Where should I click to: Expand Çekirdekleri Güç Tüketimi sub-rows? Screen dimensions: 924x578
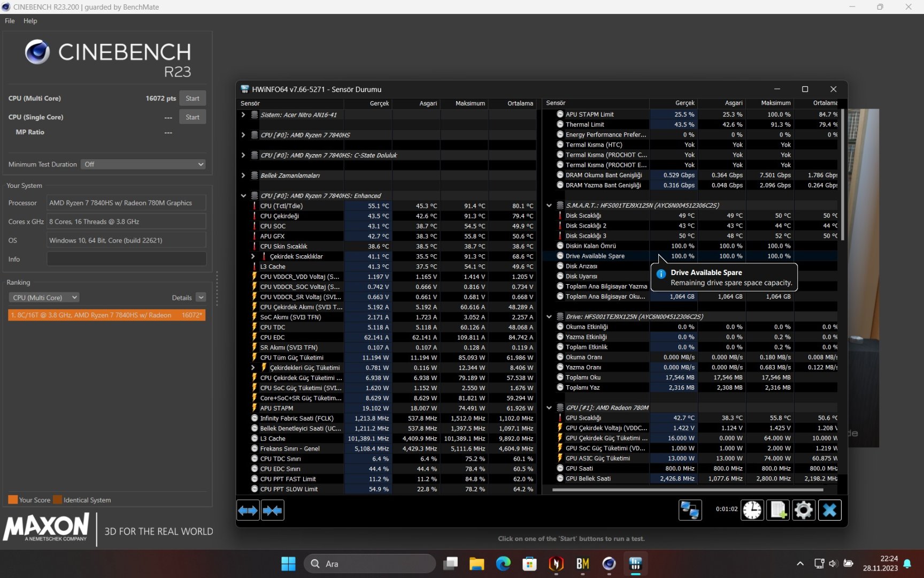click(x=253, y=368)
